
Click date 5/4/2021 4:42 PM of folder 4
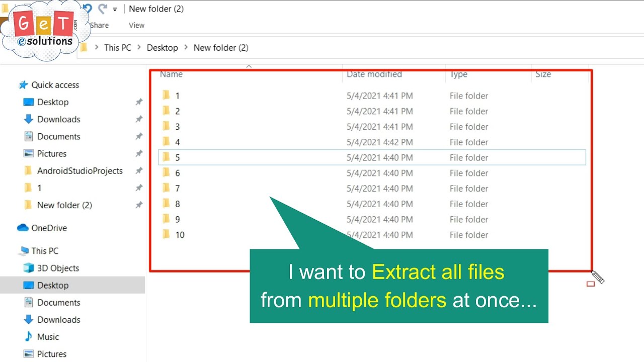(x=379, y=142)
